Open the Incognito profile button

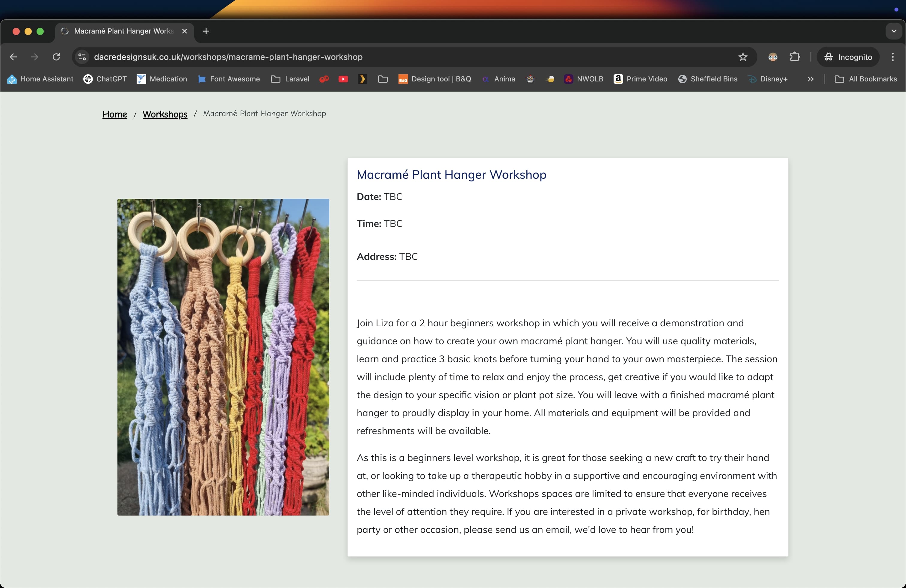point(848,57)
